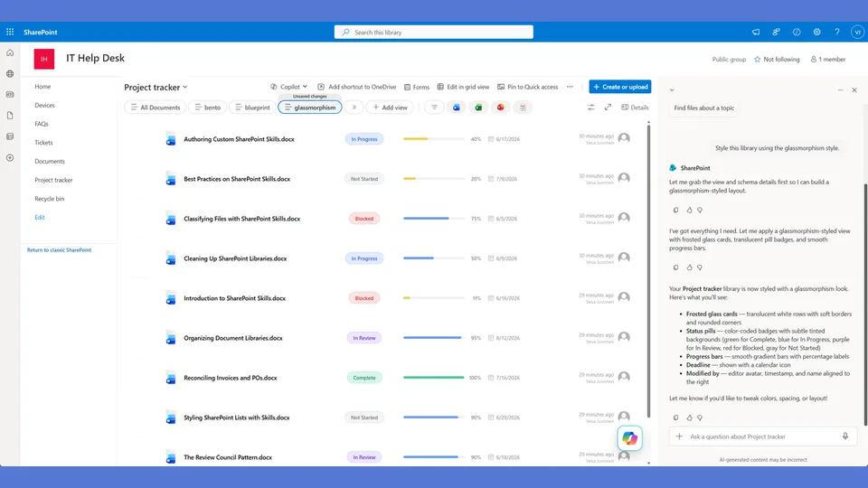Filter by PowerPoint file type icon
Viewport: 868px width, 488px height.
coord(500,108)
